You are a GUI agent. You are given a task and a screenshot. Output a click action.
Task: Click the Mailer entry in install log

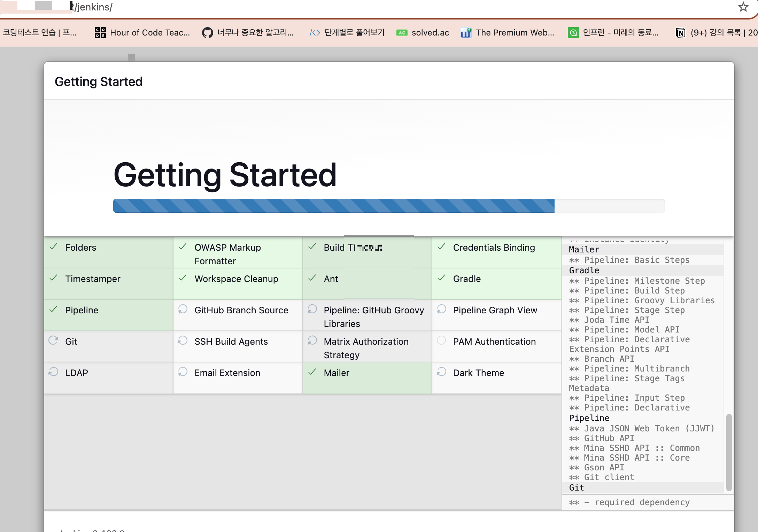point(584,250)
